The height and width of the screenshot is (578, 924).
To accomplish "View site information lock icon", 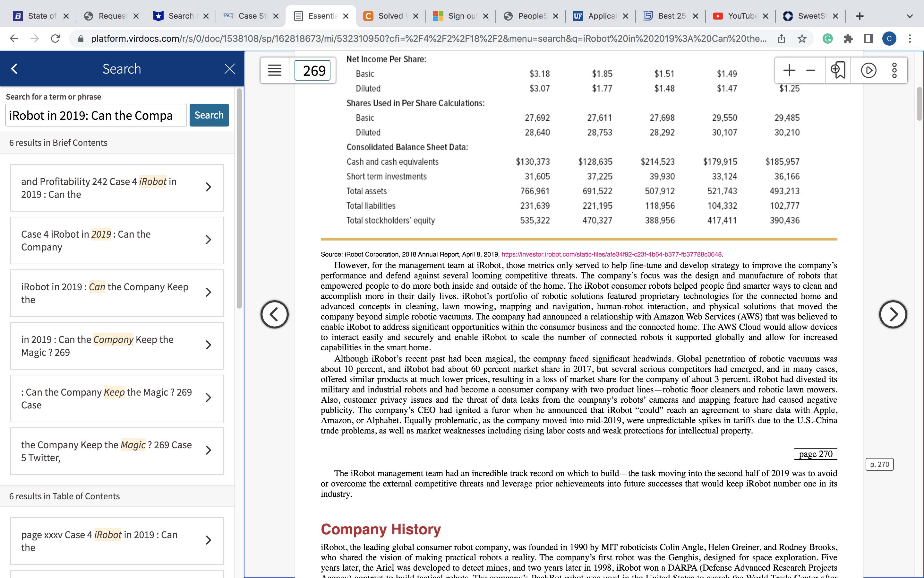I will tap(81, 39).
